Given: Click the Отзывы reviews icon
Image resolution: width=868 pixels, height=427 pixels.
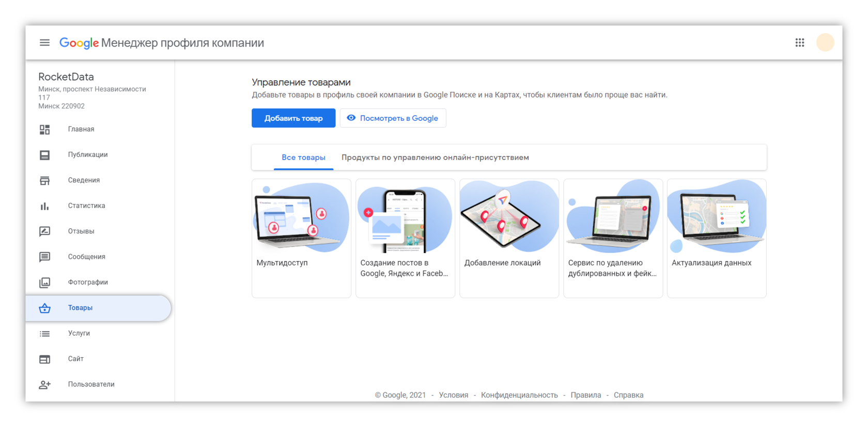Looking at the screenshot, I should point(45,231).
